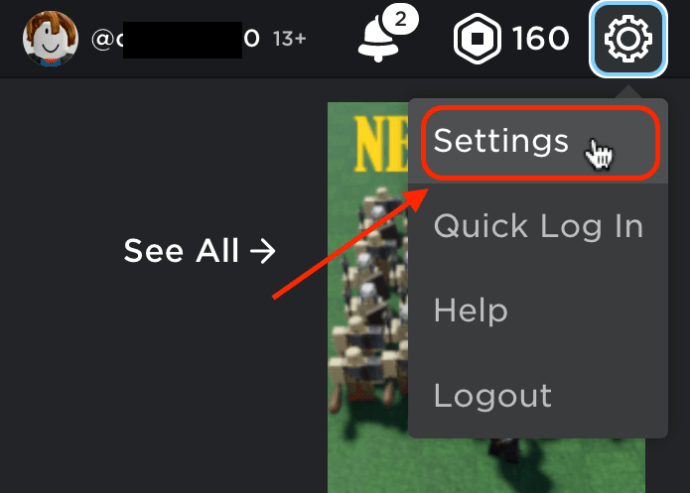
Task: Open the gear settings icon
Action: 628,39
